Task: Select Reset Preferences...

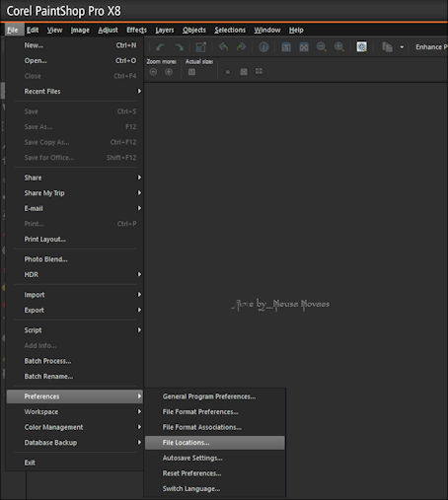Action: [215, 473]
